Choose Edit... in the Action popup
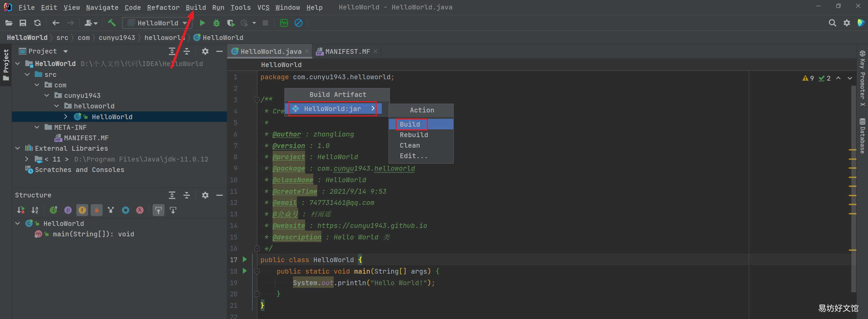 pyautogui.click(x=421, y=156)
